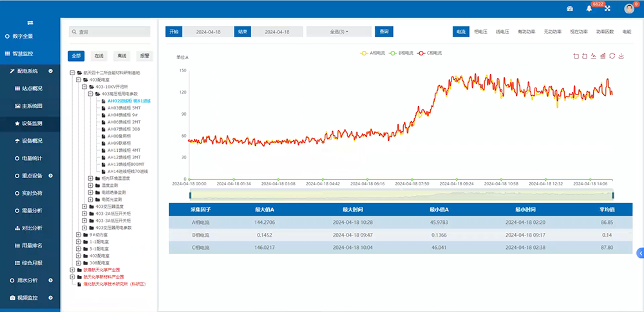
Task: Hide the C相电流 legend series
Action: pos(430,53)
